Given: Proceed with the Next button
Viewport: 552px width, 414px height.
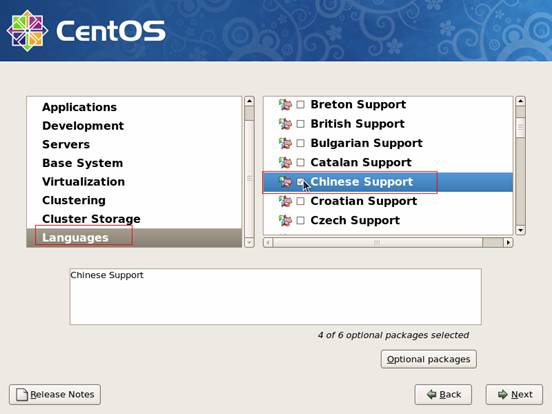Looking at the screenshot, I should (514, 394).
